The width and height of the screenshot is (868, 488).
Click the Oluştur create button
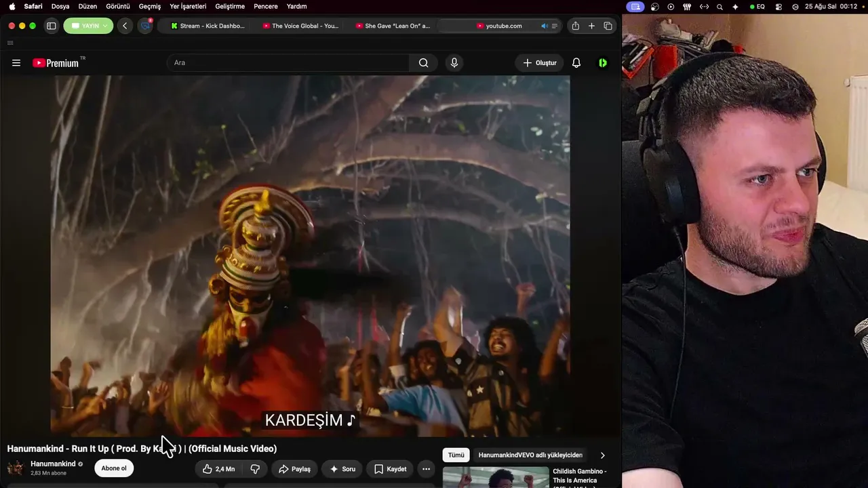coord(539,63)
